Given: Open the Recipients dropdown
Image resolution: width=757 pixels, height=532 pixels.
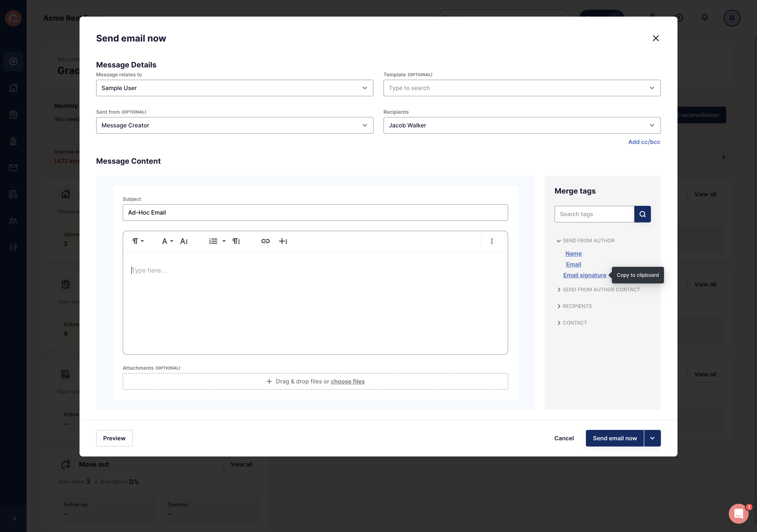Looking at the screenshot, I should coord(522,125).
